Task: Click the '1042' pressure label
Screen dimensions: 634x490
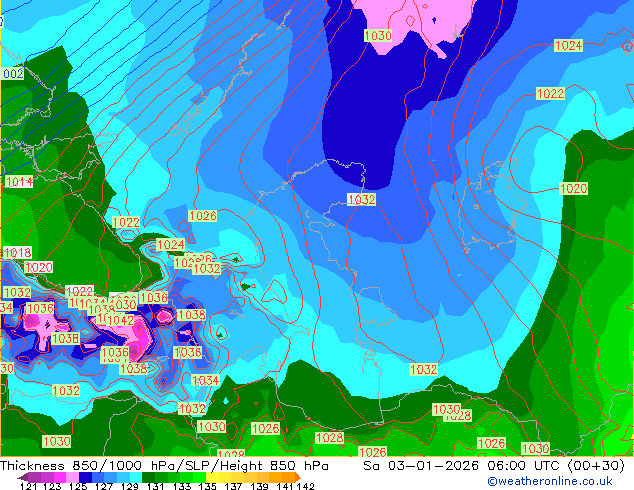Action: pyautogui.click(x=120, y=320)
